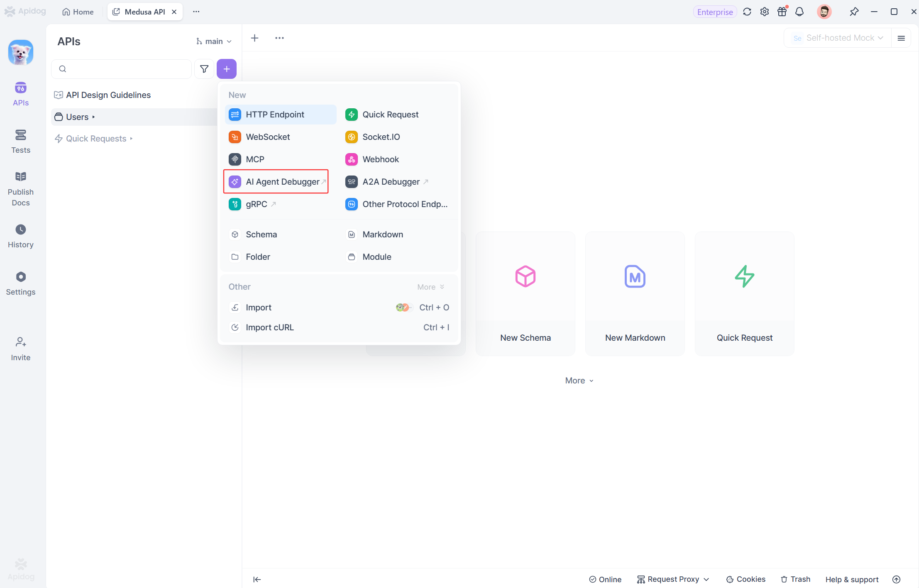Choose Import cURL option
Screen dimensions: 919x588
click(339, 327)
